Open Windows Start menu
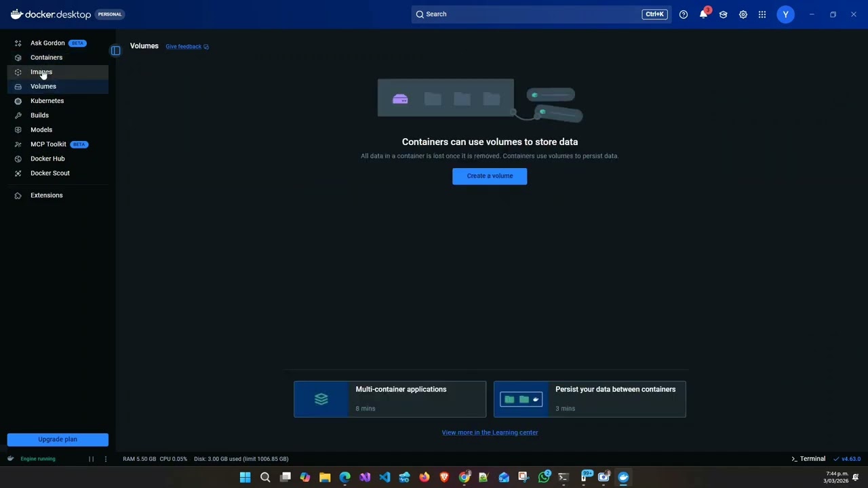868x488 pixels. (x=245, y=477)
